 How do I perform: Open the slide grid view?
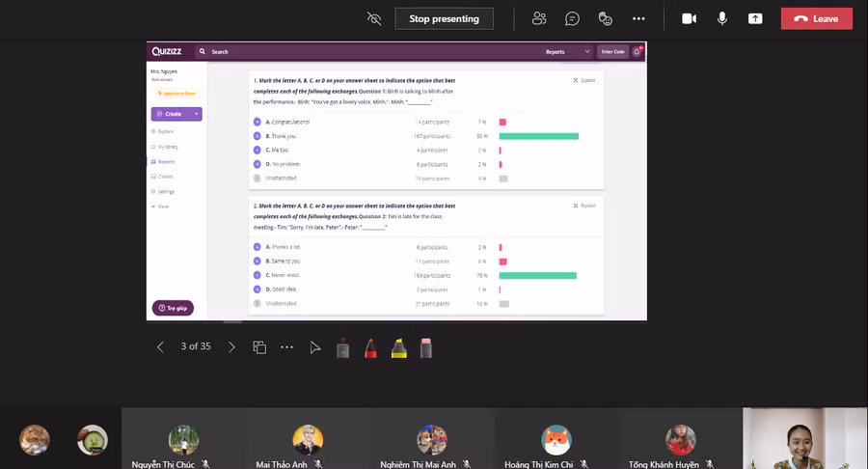(x=259, y=346)
